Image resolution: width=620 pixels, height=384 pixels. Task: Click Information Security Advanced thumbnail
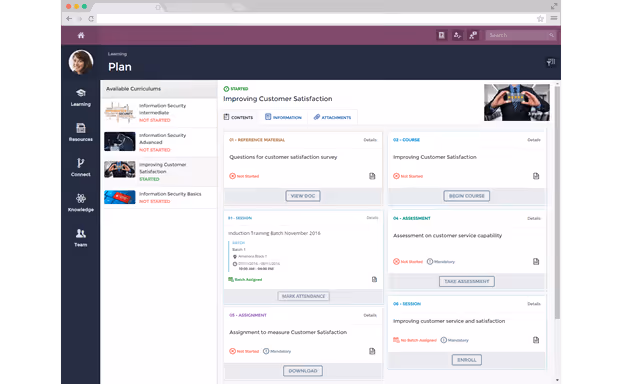(120, 142)
